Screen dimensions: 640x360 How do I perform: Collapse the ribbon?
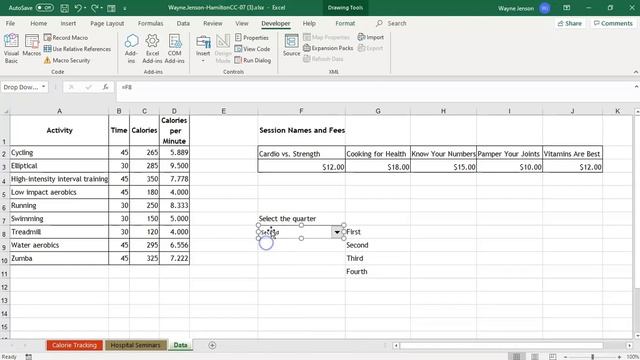(636, 72)
